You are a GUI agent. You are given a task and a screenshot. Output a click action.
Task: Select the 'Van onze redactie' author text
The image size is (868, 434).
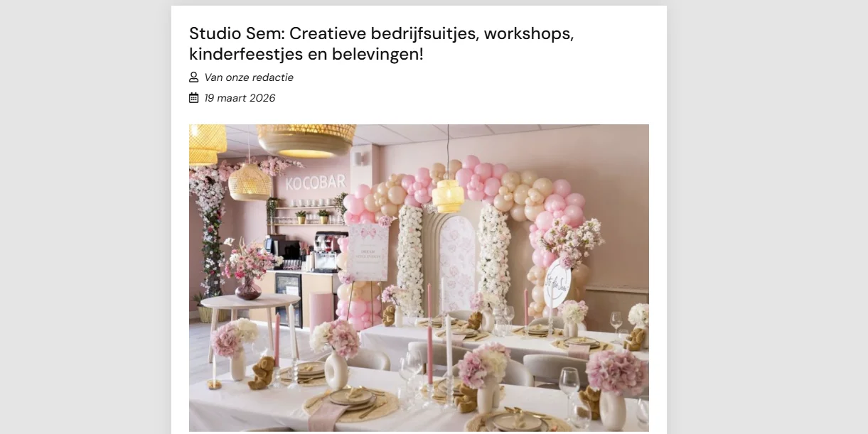(249, 77)
